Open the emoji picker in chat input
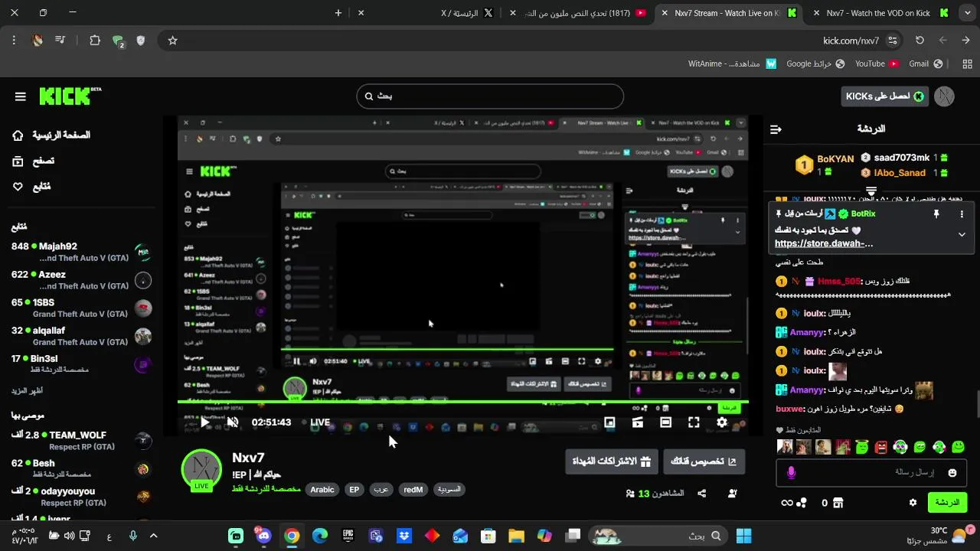Screen dimensions: 980x551 tap(952, 473)
